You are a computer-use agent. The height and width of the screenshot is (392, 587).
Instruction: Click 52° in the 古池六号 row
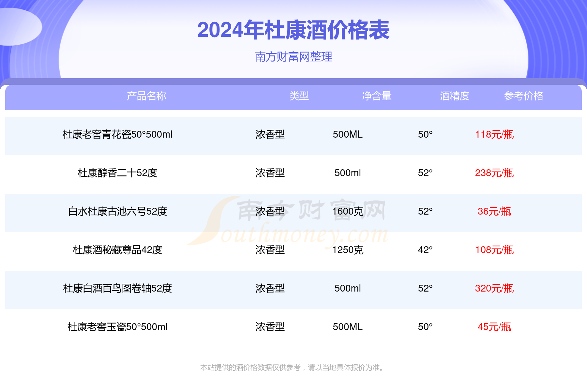425,211
